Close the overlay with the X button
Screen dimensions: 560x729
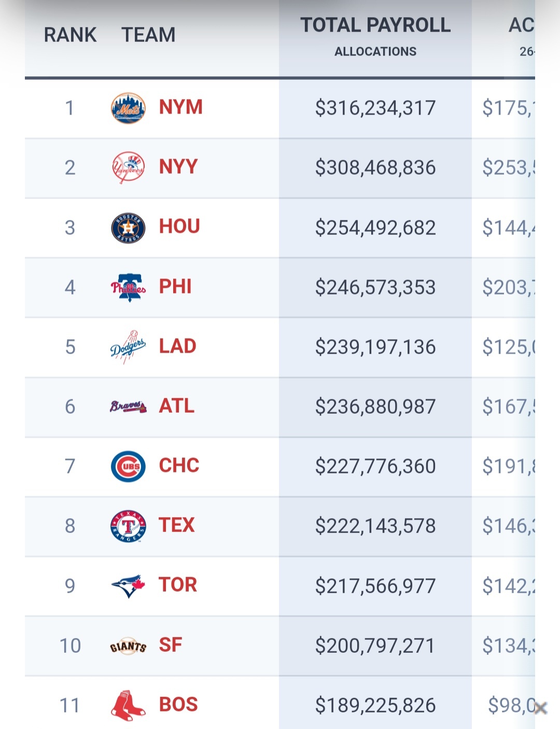(x=540, y=708)
